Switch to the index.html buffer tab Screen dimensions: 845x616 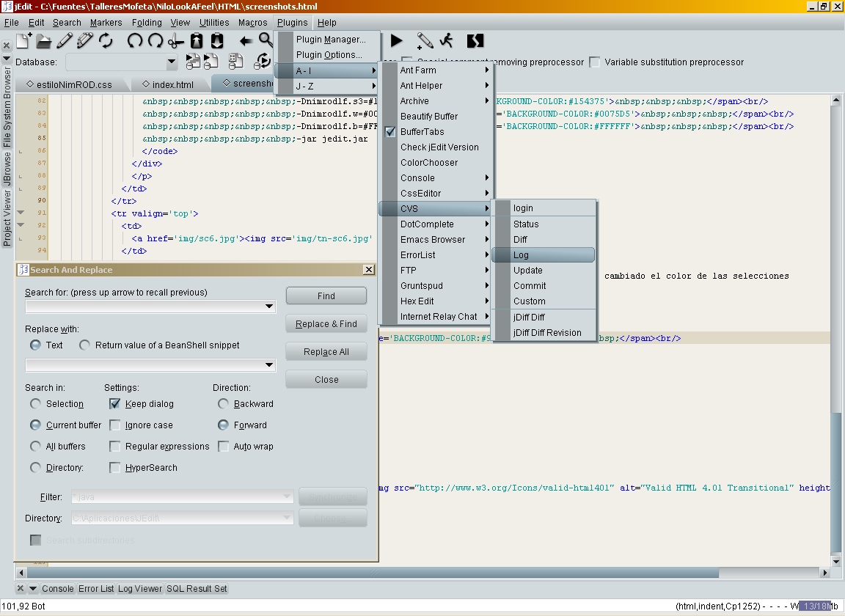pos(167,84)
